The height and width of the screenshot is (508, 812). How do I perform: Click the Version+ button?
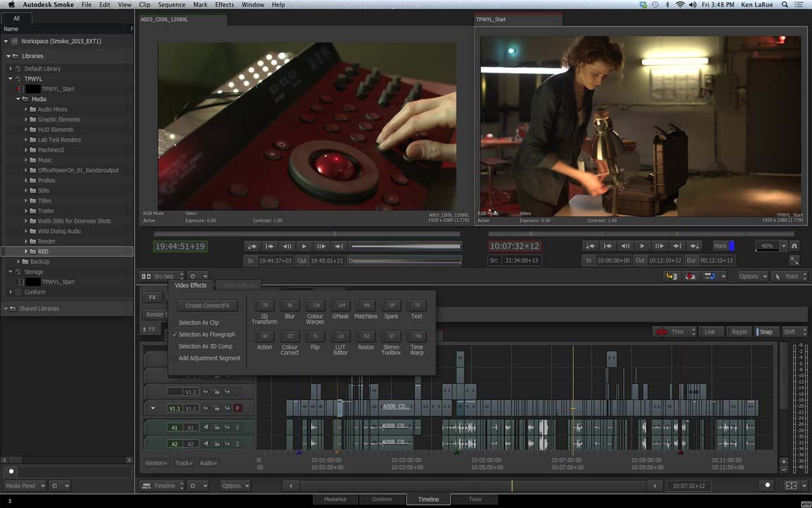click(x=156, y=463)
